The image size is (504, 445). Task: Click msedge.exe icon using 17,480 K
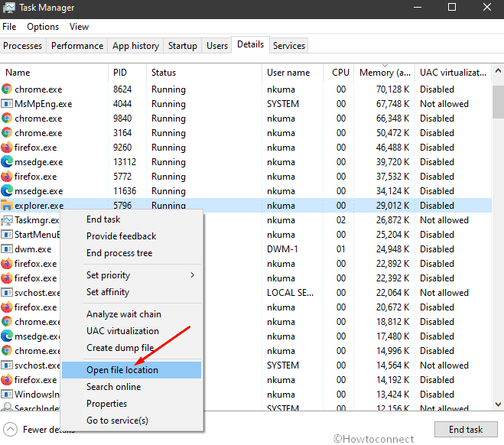pyautogui.click(x=7, y=336)
